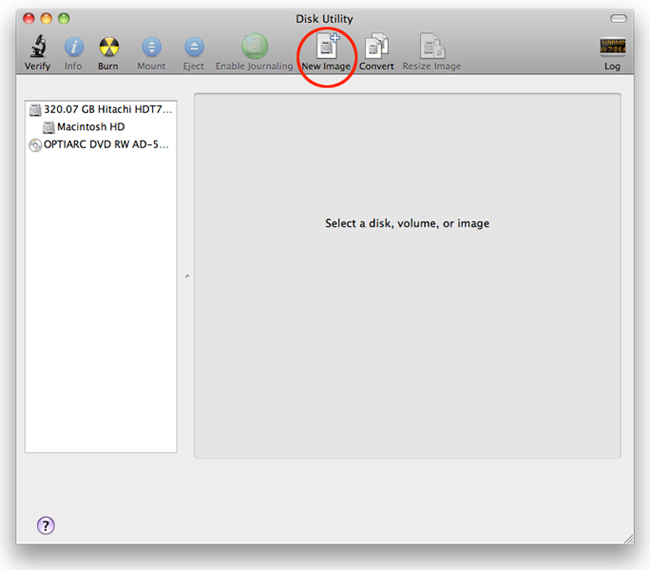Select the Macintosh HD volume
650x570 pixels.
pyautogui.click(x=101, y=127)
